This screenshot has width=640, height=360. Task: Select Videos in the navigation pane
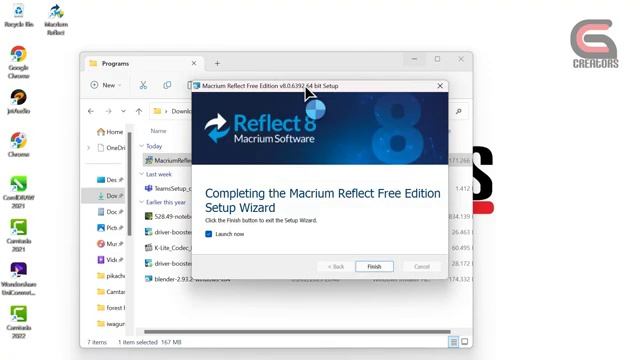[x=110, y=260]
